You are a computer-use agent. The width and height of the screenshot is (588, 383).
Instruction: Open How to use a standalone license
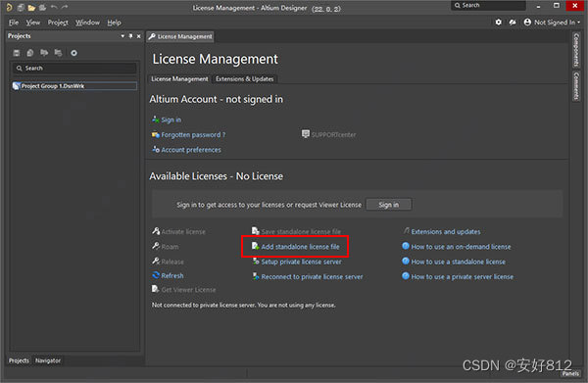(x=459, y=262)
